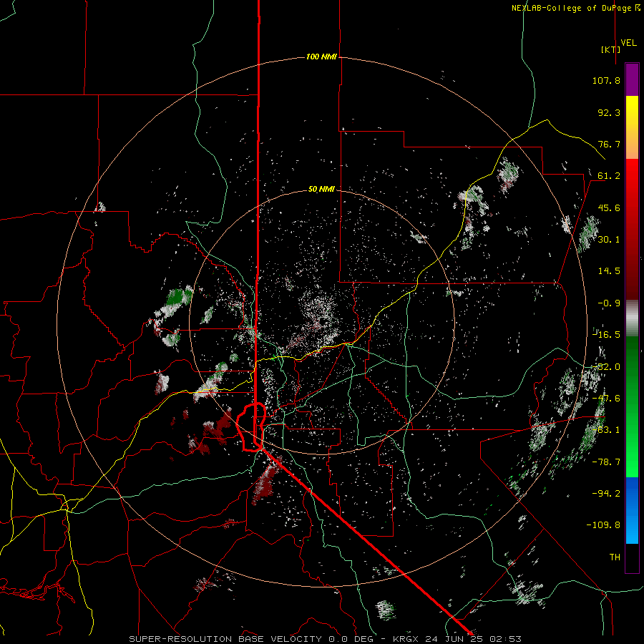Select the -109.8 scale label
The height and width of the screenshot is (644, 644).
click(x=603, y=525)
